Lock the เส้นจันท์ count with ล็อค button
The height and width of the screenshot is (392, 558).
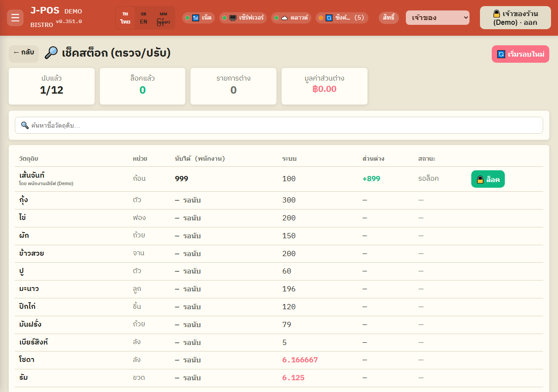488,179
